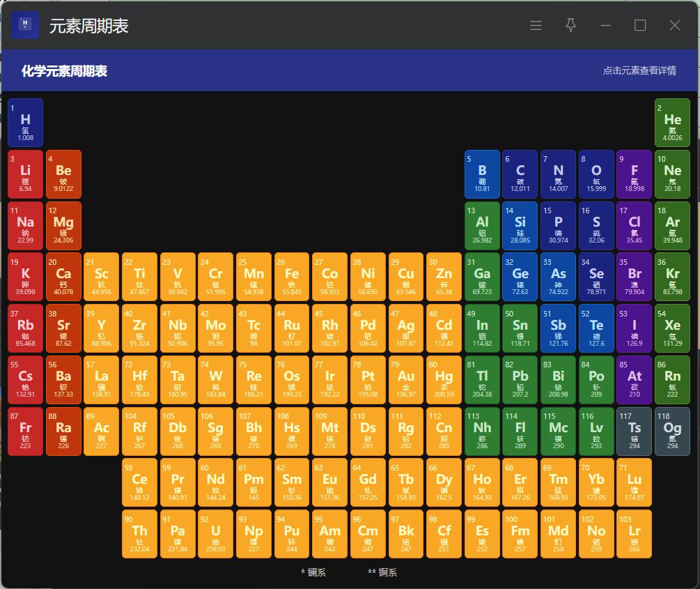
Task: Click the Mercury (Hg) tile
Action: point(444,380)
